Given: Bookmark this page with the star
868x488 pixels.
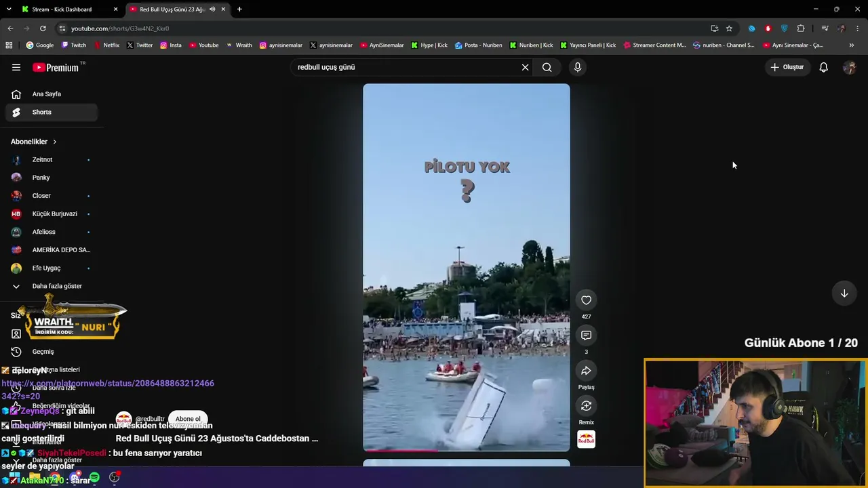Looking at the screenshot, I should tap(729, 28).
